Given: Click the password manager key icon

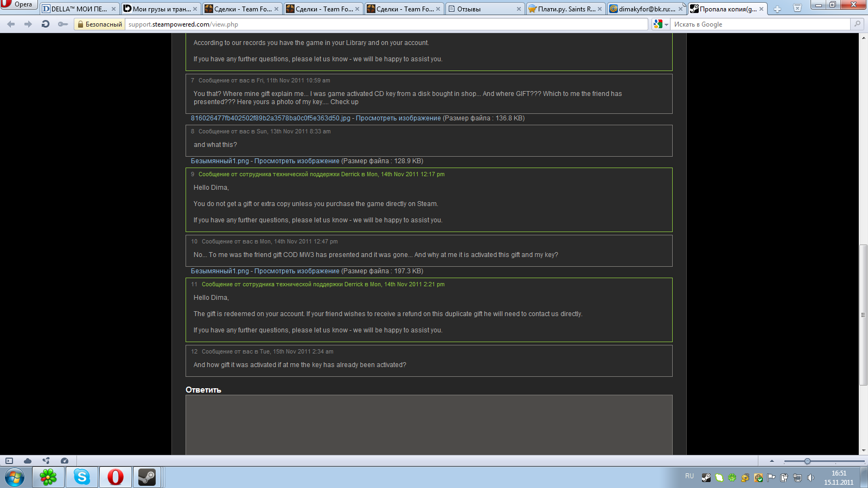Looking at the screenshot, I should click(63, 24).
